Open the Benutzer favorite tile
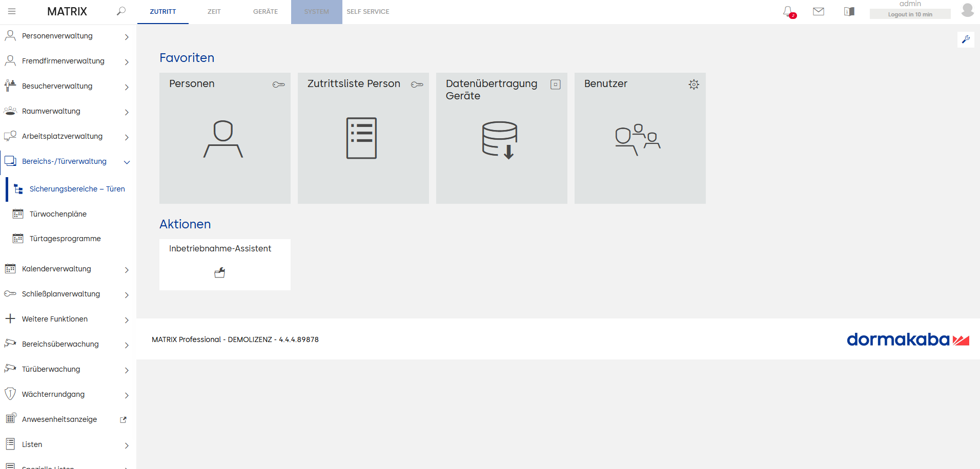Viewport: 980px width, 469px height. (640, 138)
